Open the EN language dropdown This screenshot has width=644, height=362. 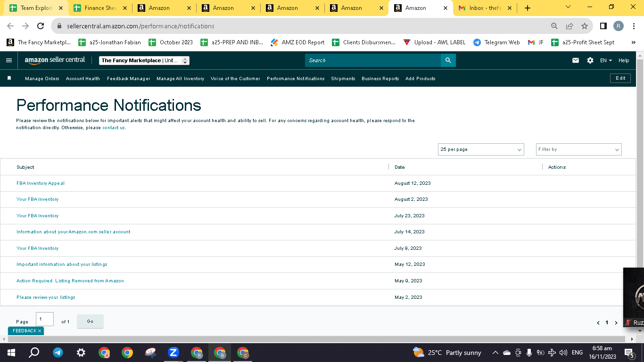(606, 60)
